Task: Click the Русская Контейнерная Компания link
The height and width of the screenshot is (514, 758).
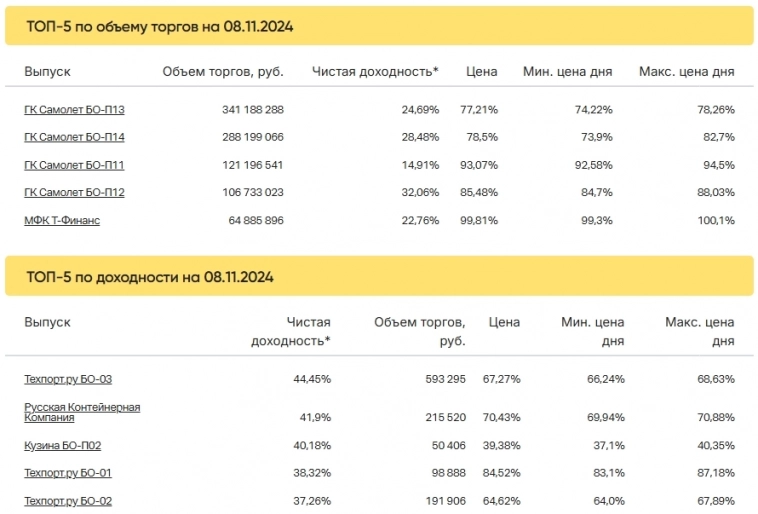Action: (82, 412)
